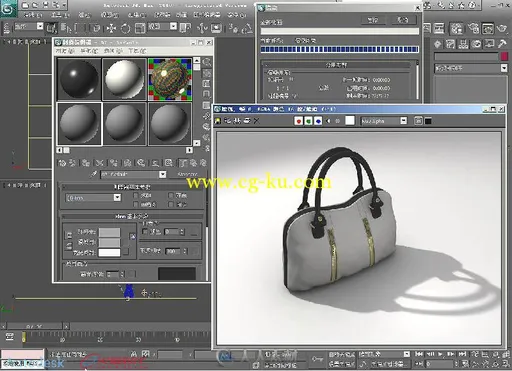Click Assign Material to Selection icon

point(86,163)
